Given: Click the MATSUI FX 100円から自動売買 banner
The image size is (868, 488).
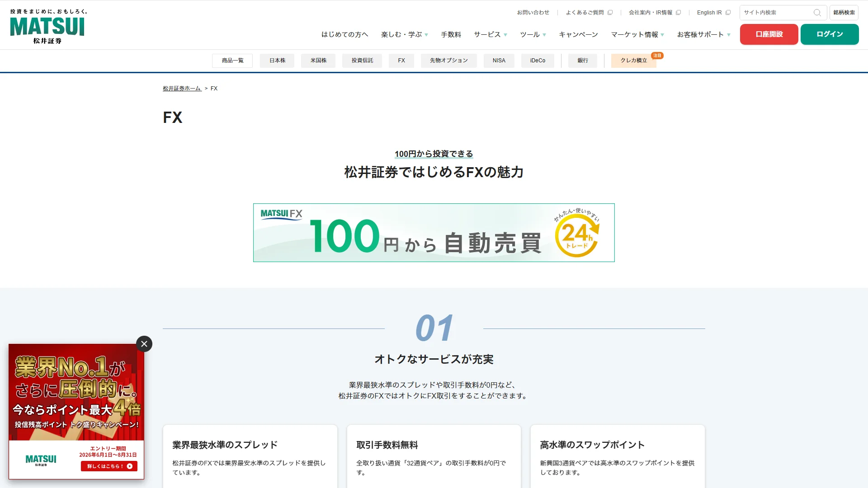Looking at the screenshot, I should click(434, 233).
